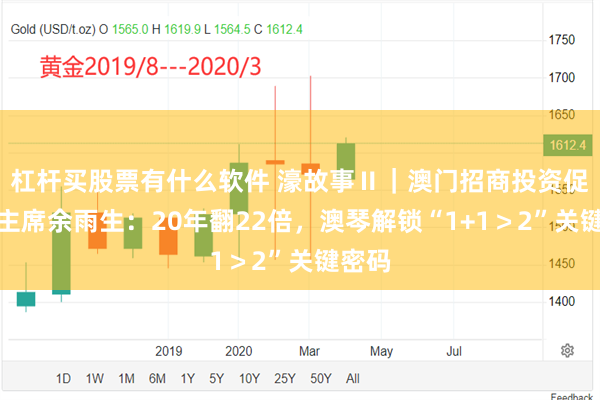
Task: Choose the 1Y time range
Action: coord(188,379)
